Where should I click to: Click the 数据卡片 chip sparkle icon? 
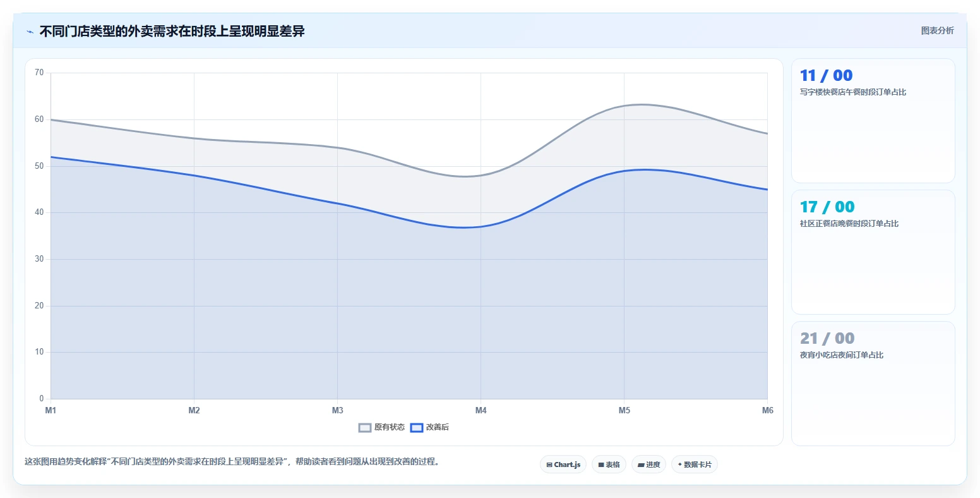pos(680,465)
